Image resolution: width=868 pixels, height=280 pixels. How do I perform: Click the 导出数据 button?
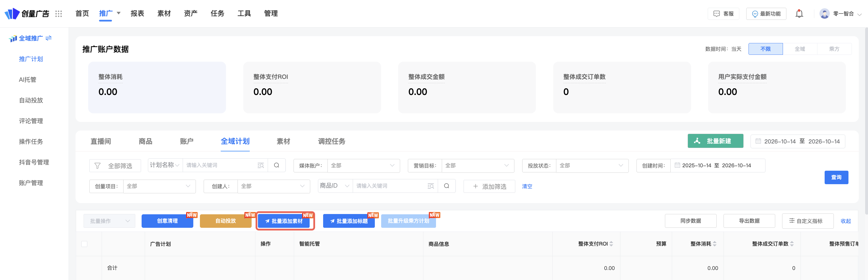(x=749, y=221)
